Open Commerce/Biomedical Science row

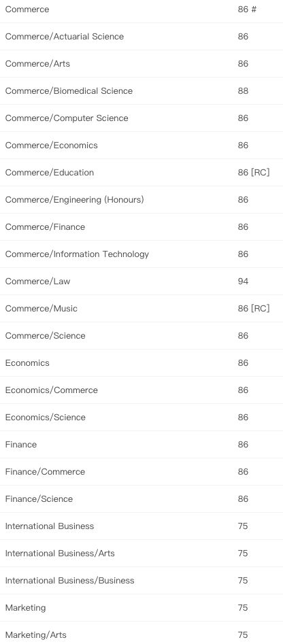pos(141,90)
